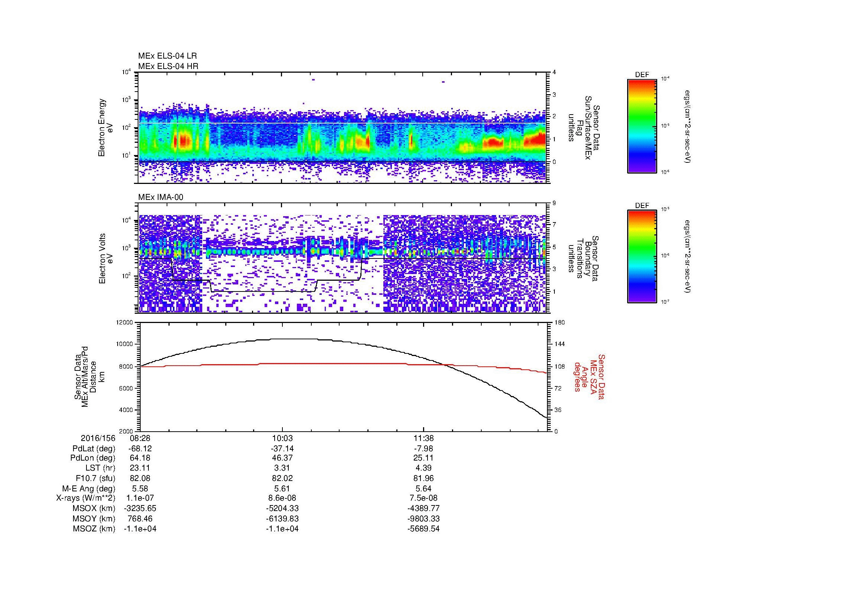Click the 'Electron Volts eV' axis label

click(x=105, y=259)
